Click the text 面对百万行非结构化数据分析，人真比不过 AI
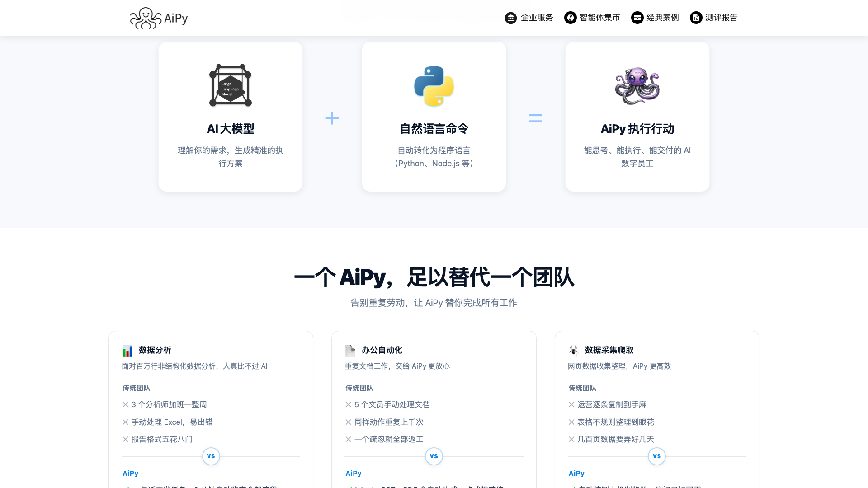This screenshot has width=868, height=488. (x=195, y=366)
